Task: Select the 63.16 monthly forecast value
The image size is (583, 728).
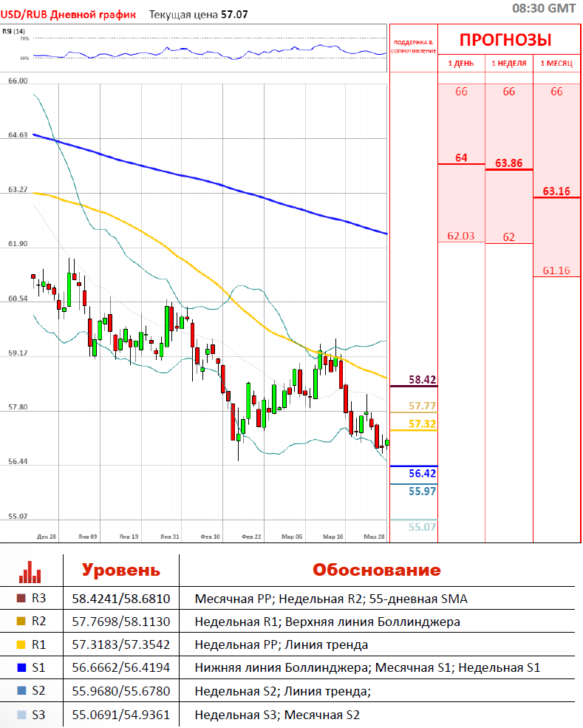Action: (x=556, y=191)
